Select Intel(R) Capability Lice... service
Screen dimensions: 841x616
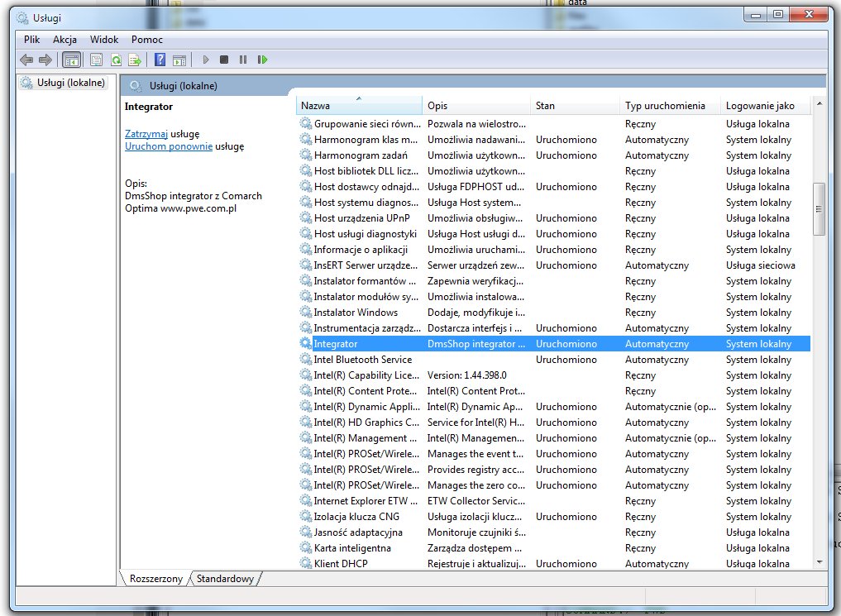tap(555, 375)
